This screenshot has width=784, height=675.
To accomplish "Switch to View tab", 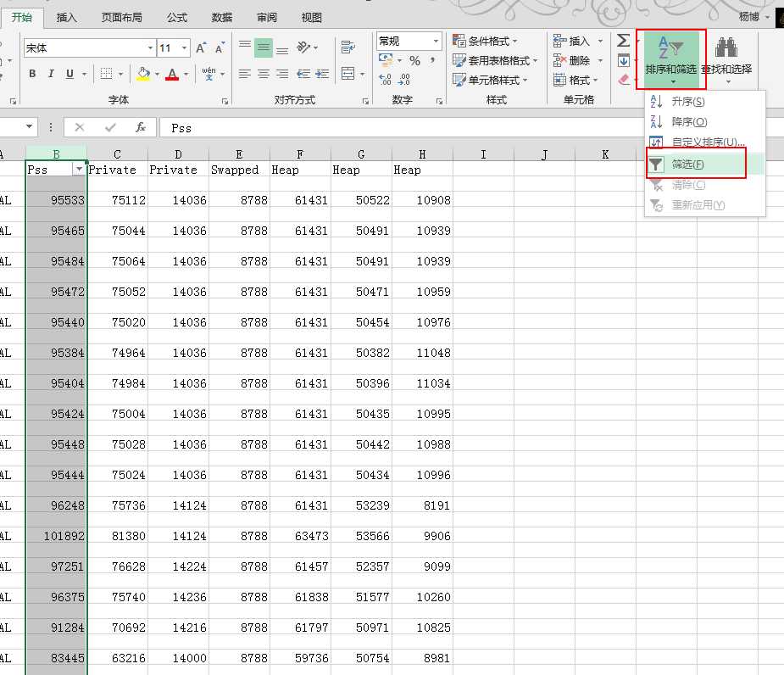I will pyautogui.click(x=312, y=18).
